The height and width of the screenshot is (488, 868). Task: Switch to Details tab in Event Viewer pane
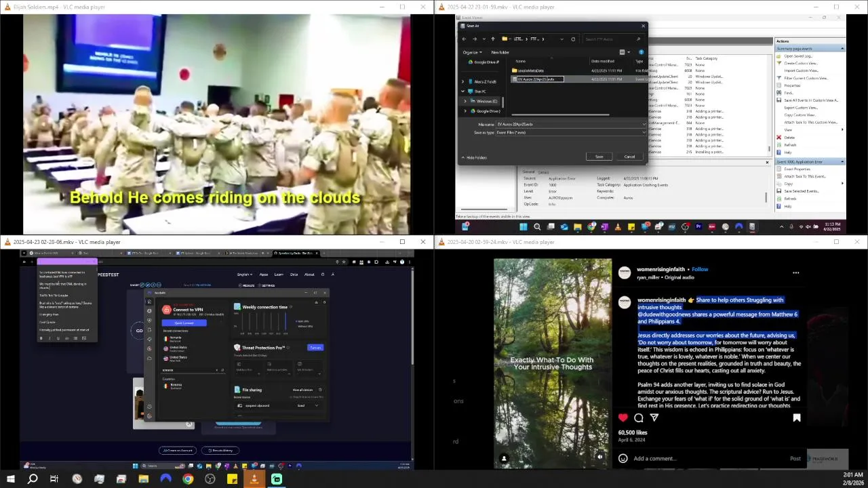coord(543,172)
